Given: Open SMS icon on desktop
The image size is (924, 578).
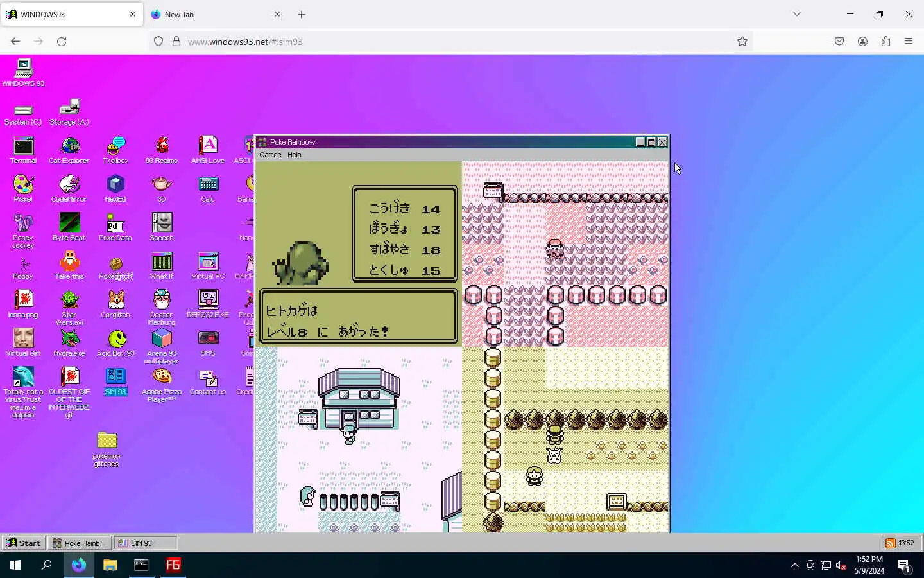Looking at the screenshot, I should pyautogui.click(x=208, y=344).
